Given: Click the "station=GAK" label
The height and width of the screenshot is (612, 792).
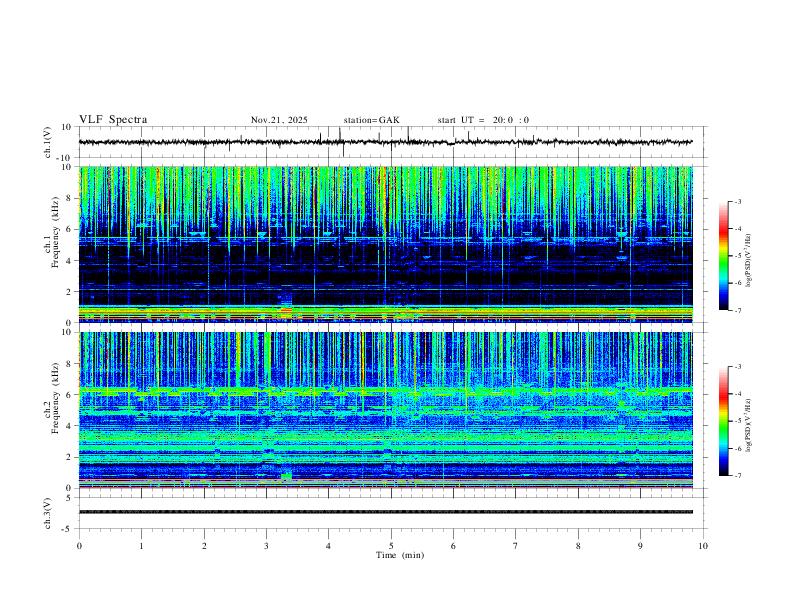Looking at the screenshot, I should point(372,120).
